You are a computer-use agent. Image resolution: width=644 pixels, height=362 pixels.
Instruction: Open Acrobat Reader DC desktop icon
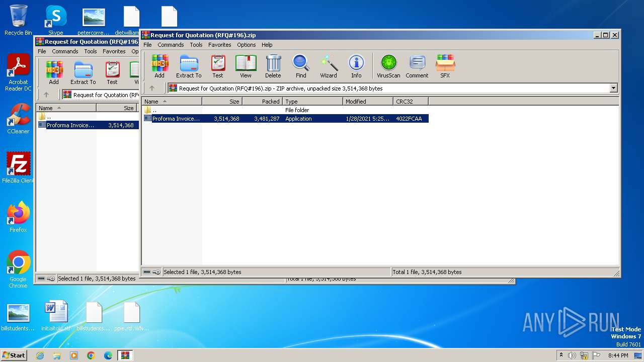tap(18, 73)
